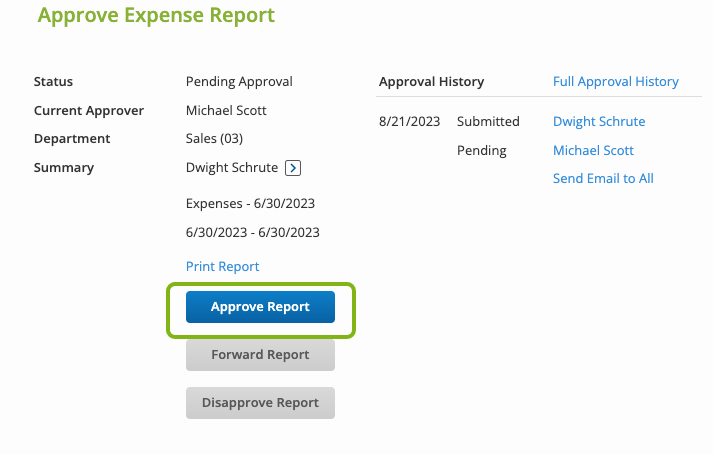
Task: Click the Current Approver label
Action: [x=89, y=111]
